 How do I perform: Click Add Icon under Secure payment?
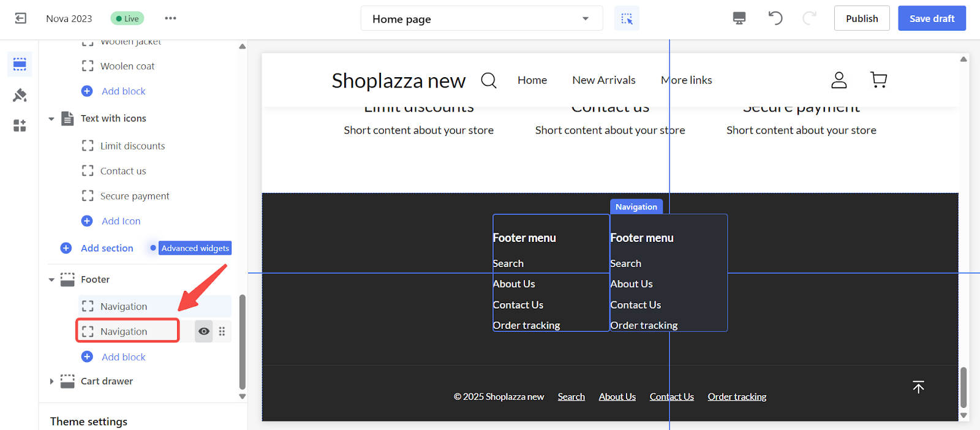(121, 221)
